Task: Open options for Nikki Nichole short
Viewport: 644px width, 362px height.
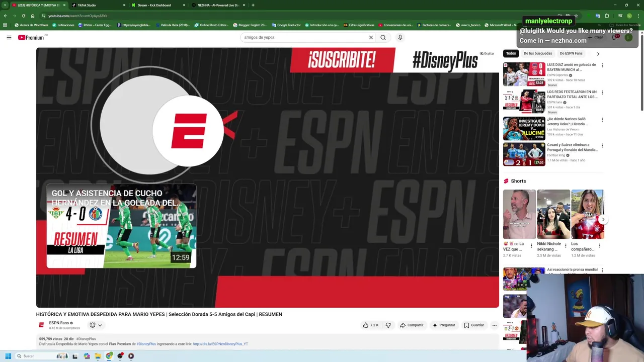Action: click(566, 246)
